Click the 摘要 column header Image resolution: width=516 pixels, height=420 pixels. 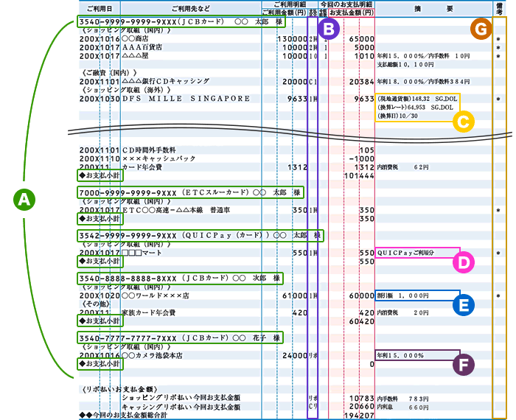pyautogui.click(x=433, y=9)
